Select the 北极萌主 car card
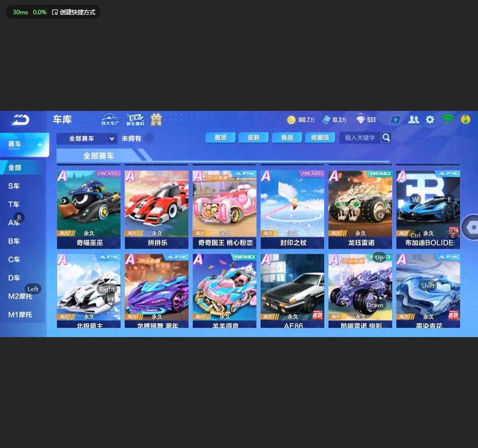The width and height of the screenshot is (478, 448). (x=89, y=291)
